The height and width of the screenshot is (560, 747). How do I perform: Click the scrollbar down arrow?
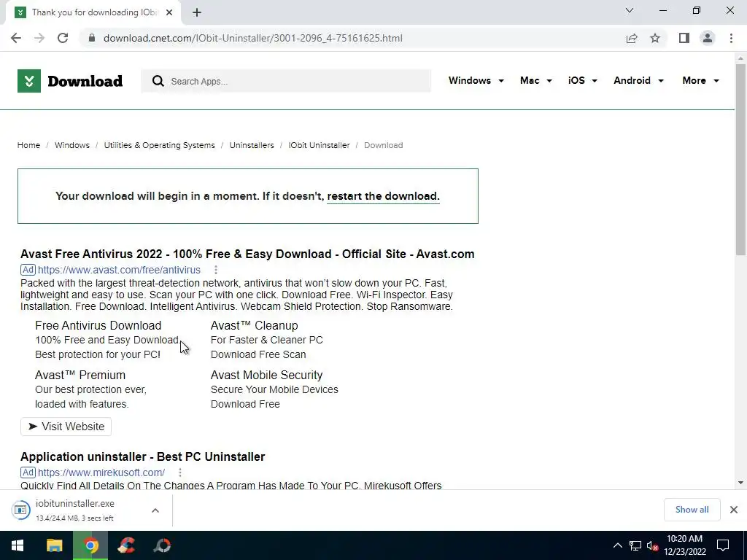click(x=740, y=483)
